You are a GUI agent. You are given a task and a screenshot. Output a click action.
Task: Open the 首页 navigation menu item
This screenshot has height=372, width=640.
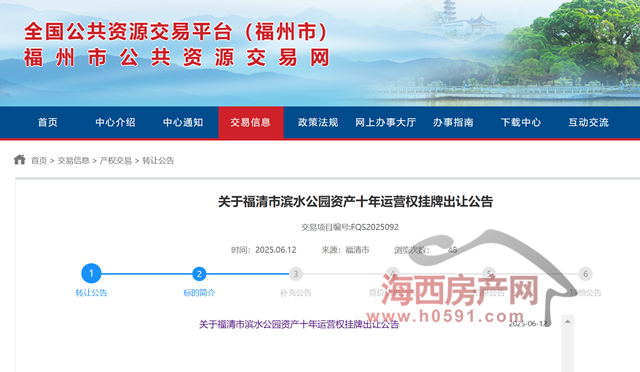[48, 123]
